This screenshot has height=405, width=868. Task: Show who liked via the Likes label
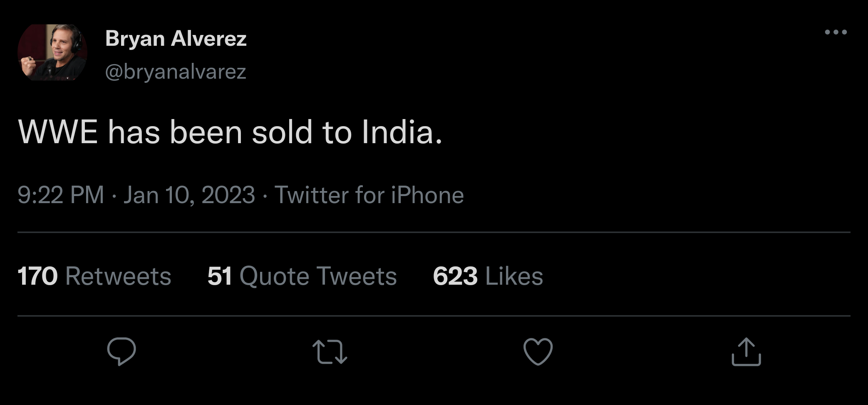click(514, 276)
